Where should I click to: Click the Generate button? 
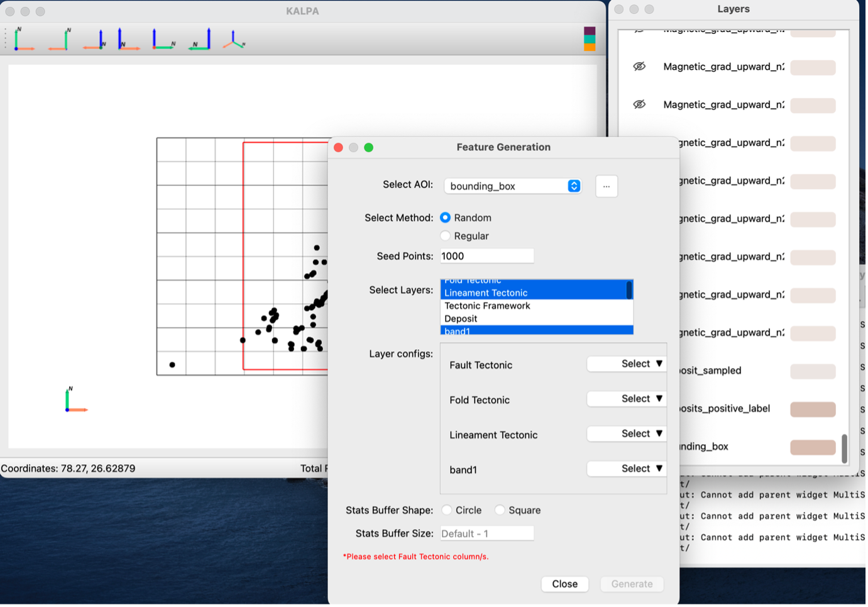632,584
